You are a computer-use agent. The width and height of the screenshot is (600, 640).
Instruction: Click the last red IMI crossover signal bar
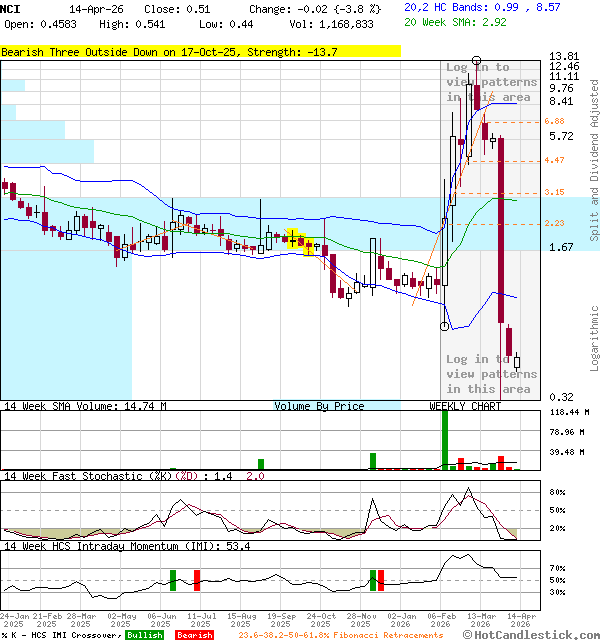click(381, 579)
